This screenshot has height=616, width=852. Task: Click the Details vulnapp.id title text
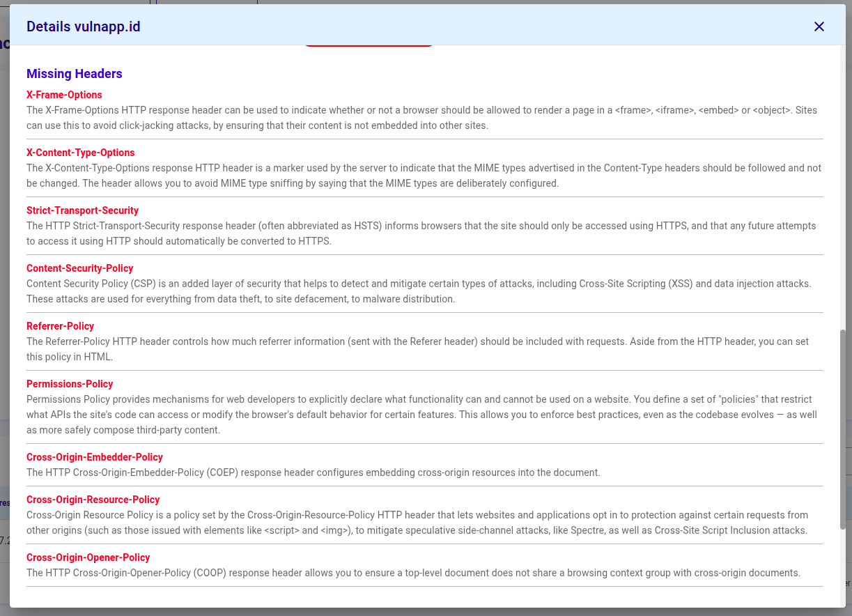click(x=83, y=26)
